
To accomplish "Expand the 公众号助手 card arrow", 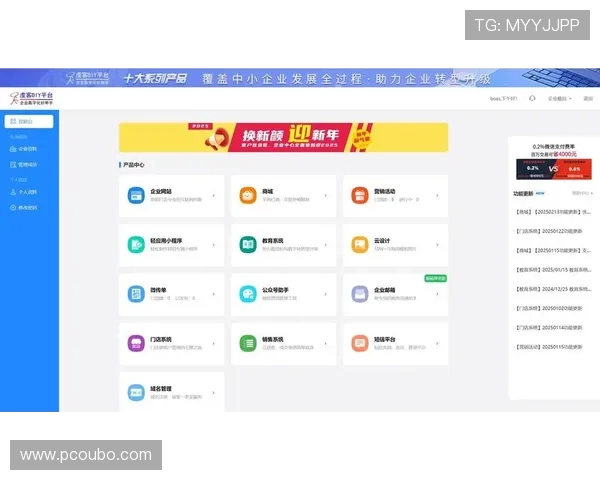I will click(x=326, y=294).
